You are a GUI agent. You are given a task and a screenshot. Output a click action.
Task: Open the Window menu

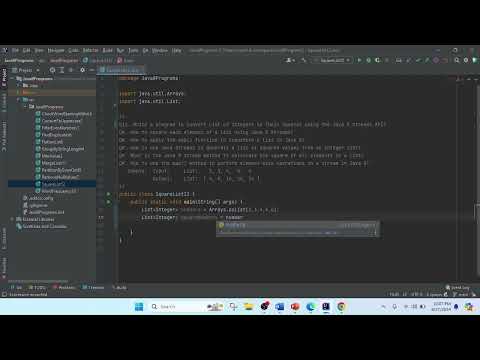coord(160,50)
